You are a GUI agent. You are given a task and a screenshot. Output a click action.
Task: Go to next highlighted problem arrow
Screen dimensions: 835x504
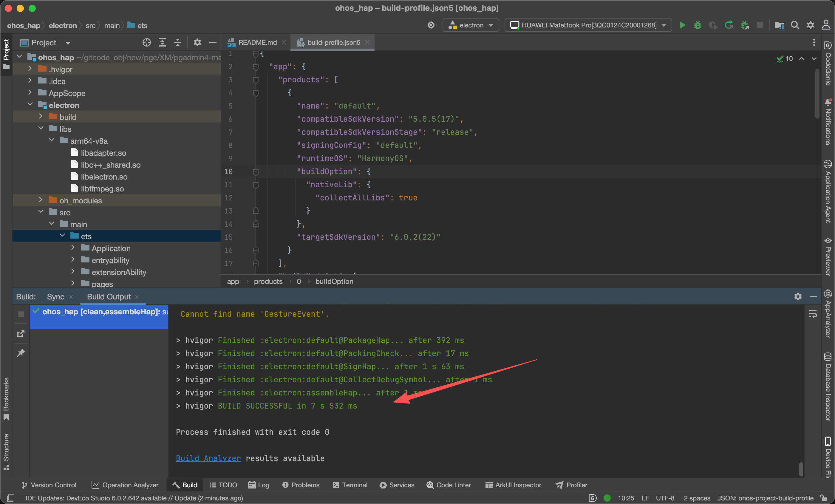[x=814, y=59]
